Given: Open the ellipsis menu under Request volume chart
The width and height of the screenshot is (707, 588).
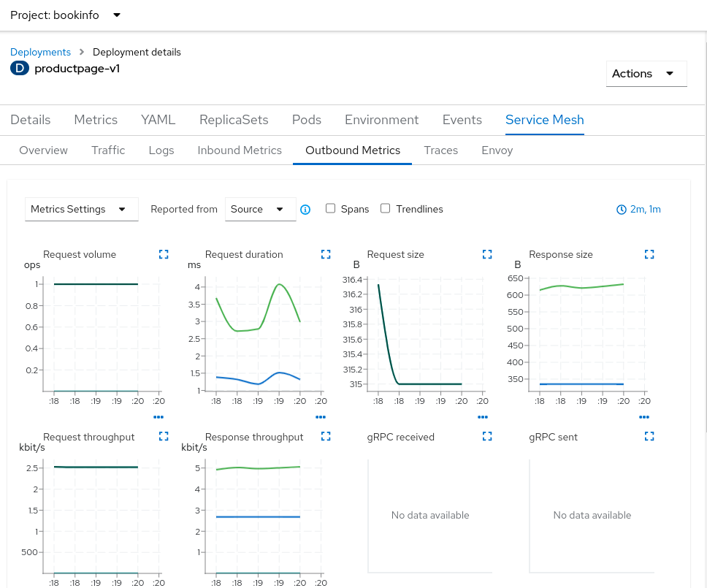Looking at the screenshot, I should pos(158,417).
